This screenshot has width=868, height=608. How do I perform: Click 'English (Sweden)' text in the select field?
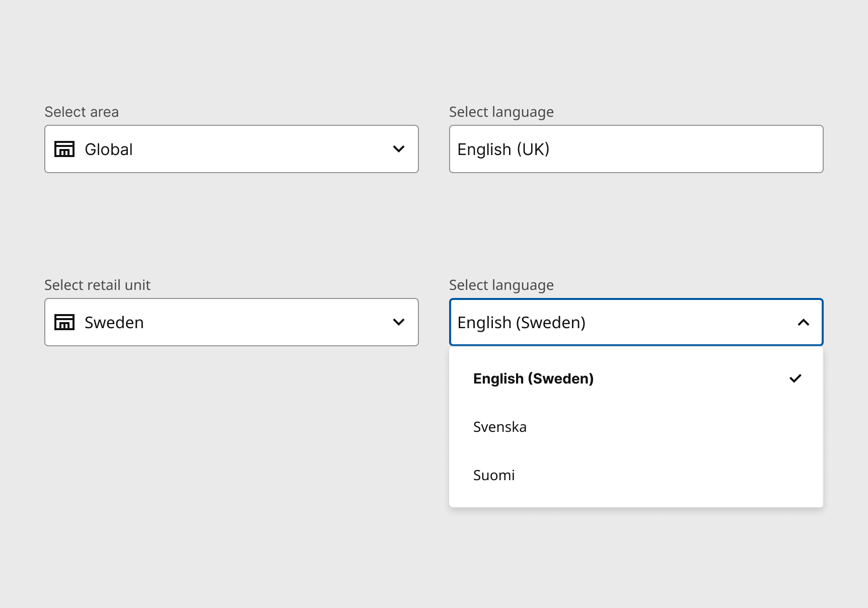coord(521,323)
